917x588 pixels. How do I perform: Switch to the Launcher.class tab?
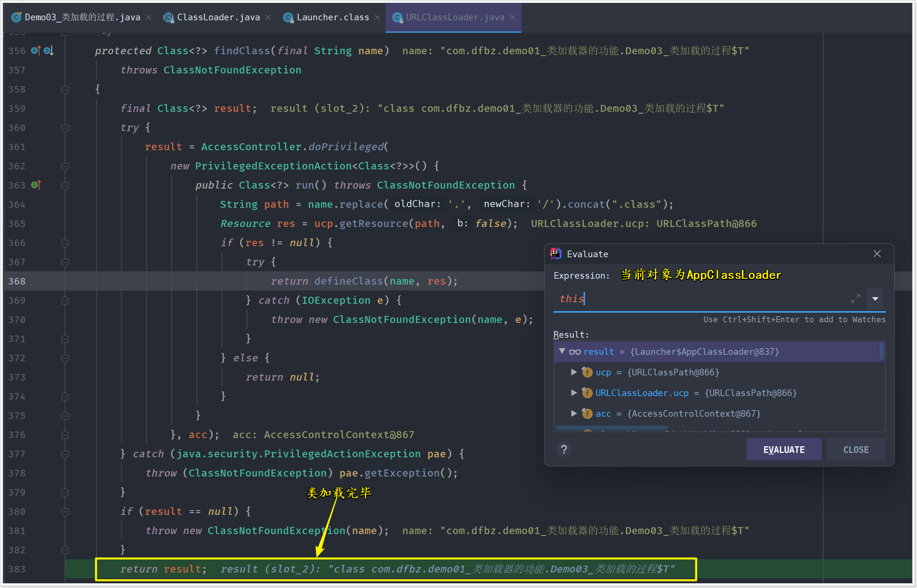coord(332,17)
